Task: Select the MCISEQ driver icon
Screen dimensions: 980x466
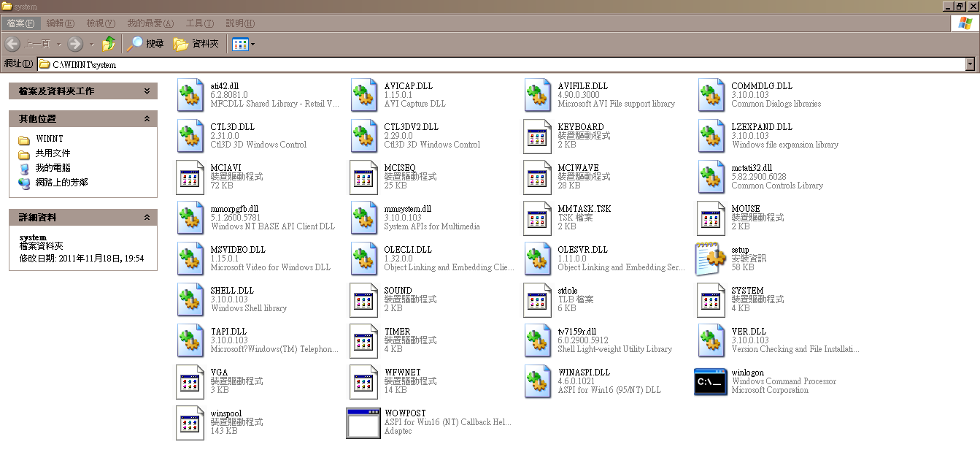Action: tap(364, 177)
